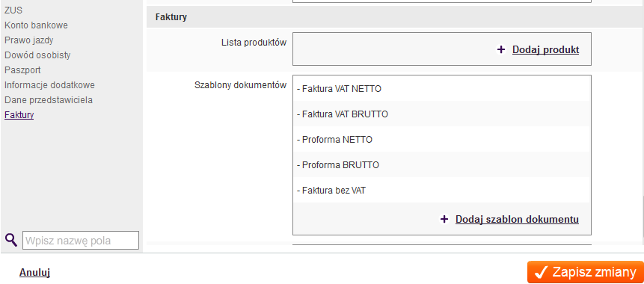Image resolution: width=644 pixels, height=284 pixels.
Task: Navigate to Paszport section
Action: [22, 70]
